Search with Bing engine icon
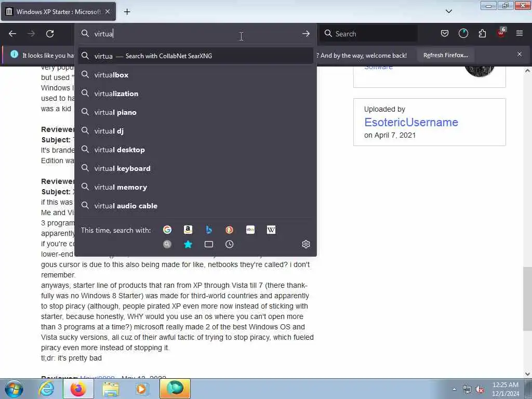 [209, 230]
